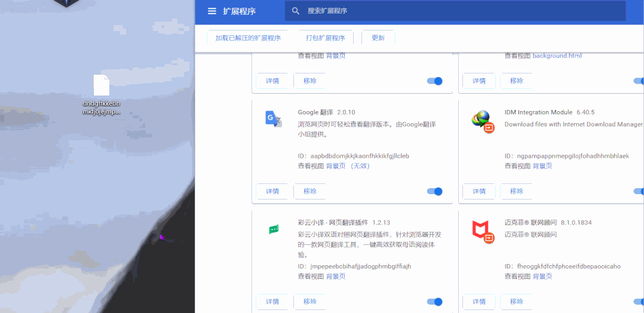Click the ID text jmpepeebcbihafjjadogphmbgiffiajh

361,266
